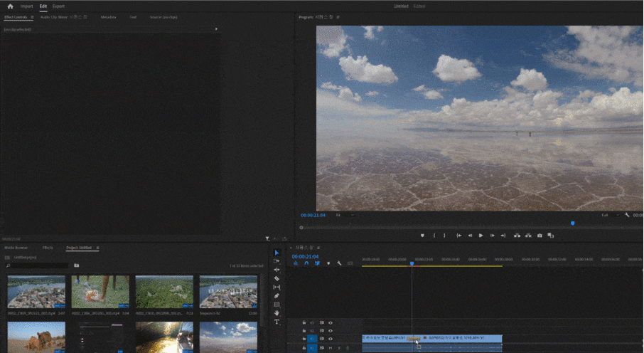Click the Program monitor timecode 00:00:21:04
The height and width of the screenshot is (353, 644).
[313, 215]
